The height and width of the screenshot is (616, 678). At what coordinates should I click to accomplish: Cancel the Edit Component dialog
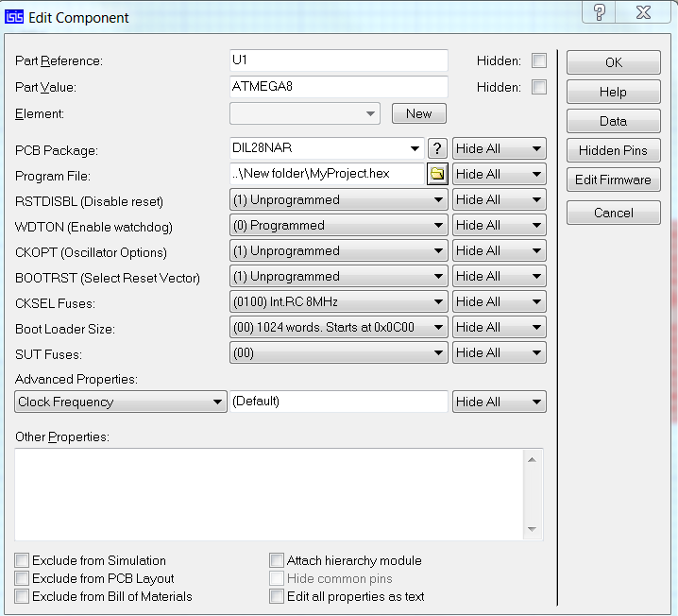pos(614,213)
